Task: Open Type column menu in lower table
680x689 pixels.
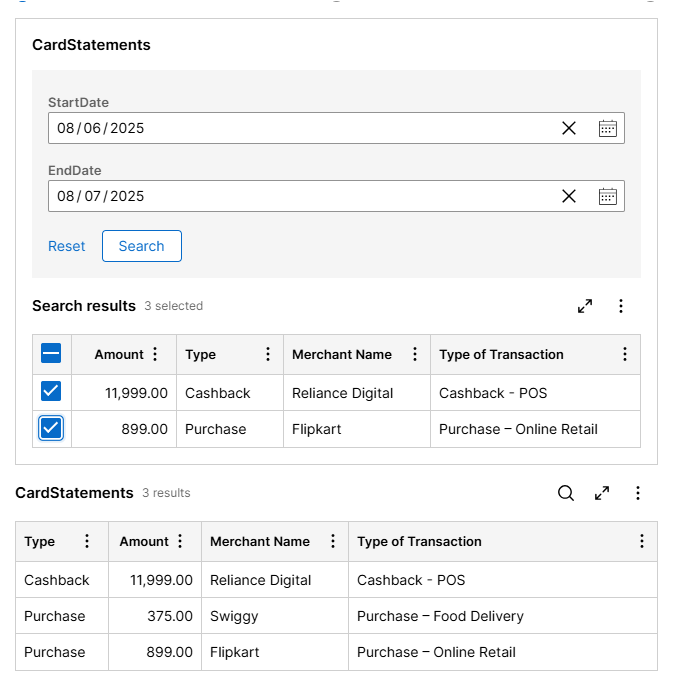Action: [x=87, y=541]
